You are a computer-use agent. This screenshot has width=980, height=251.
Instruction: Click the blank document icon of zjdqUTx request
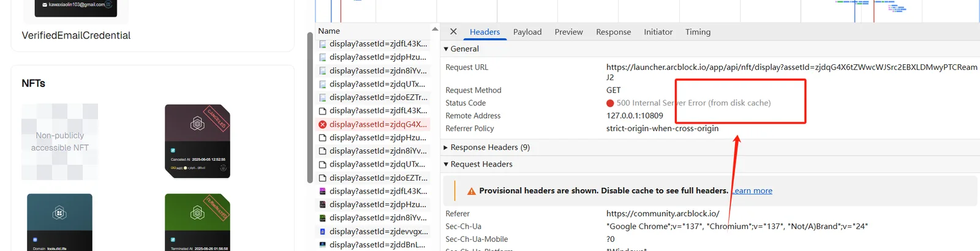pyautogui.click(x=323, y=165)
